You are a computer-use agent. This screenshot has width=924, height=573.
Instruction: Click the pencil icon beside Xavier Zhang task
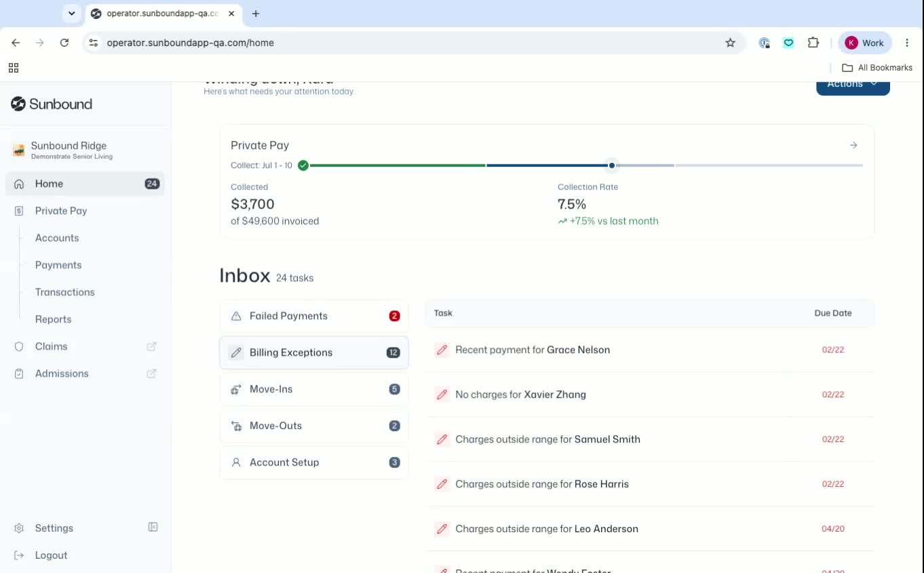[x=442, y=394]
